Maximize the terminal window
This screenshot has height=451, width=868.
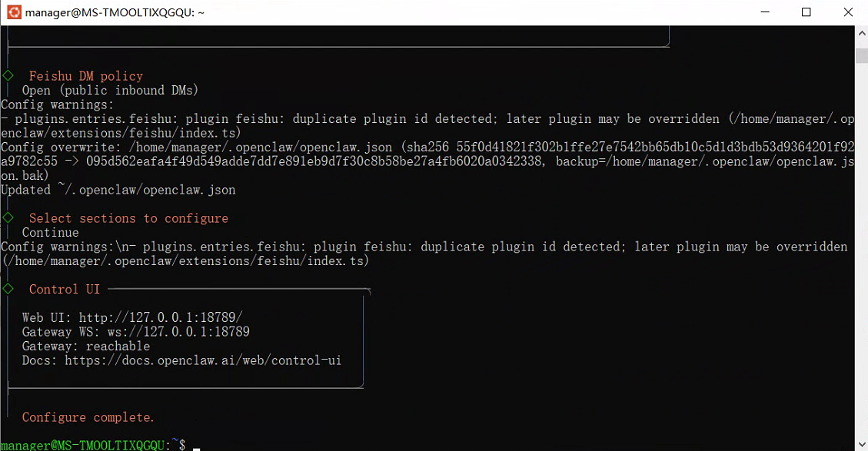(x=806, y=12)
